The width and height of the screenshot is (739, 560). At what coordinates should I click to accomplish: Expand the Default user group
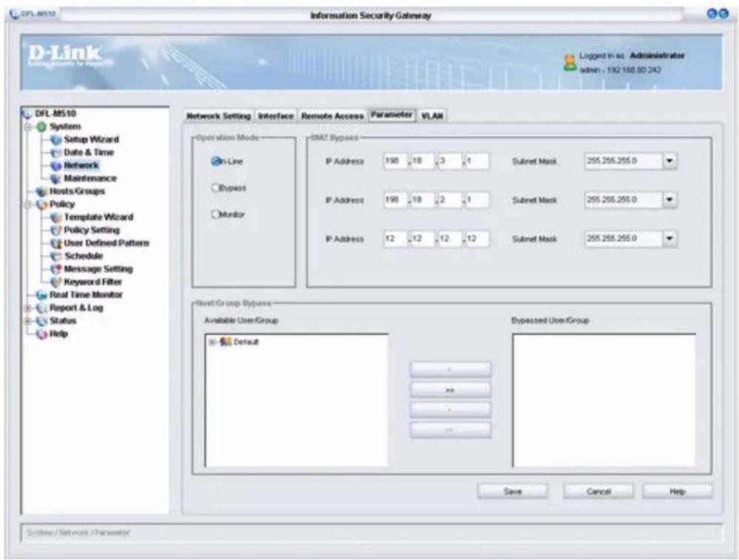pyautogui.click(x=213, y=341)
